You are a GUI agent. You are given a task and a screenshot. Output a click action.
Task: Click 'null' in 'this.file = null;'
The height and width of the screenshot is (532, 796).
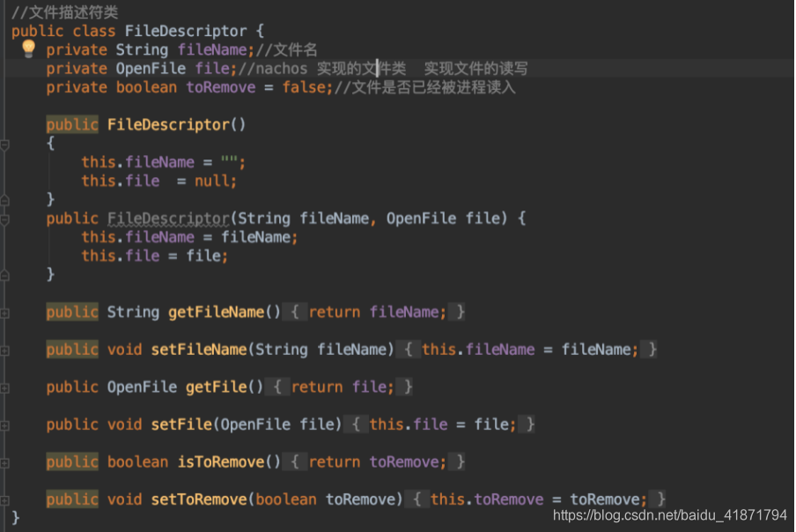coord(211,181)
